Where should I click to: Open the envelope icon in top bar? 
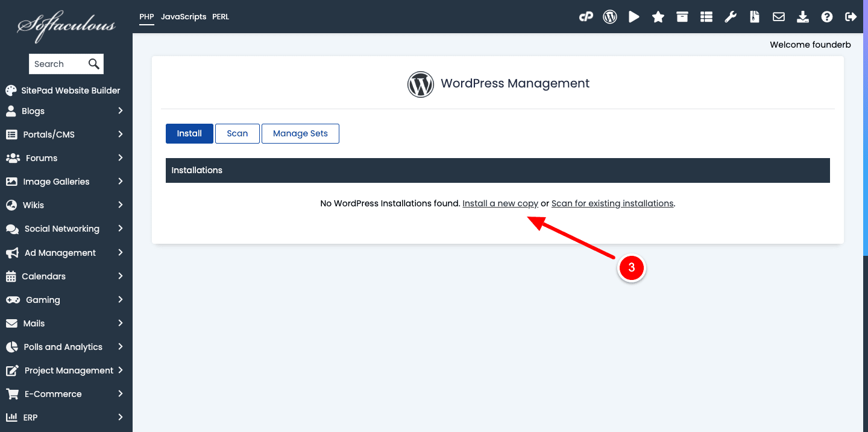point(779,17)
